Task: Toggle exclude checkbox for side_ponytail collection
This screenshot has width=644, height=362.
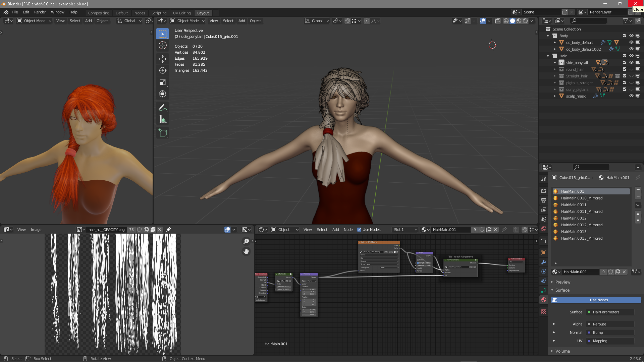Action: [x=625, y=62]
